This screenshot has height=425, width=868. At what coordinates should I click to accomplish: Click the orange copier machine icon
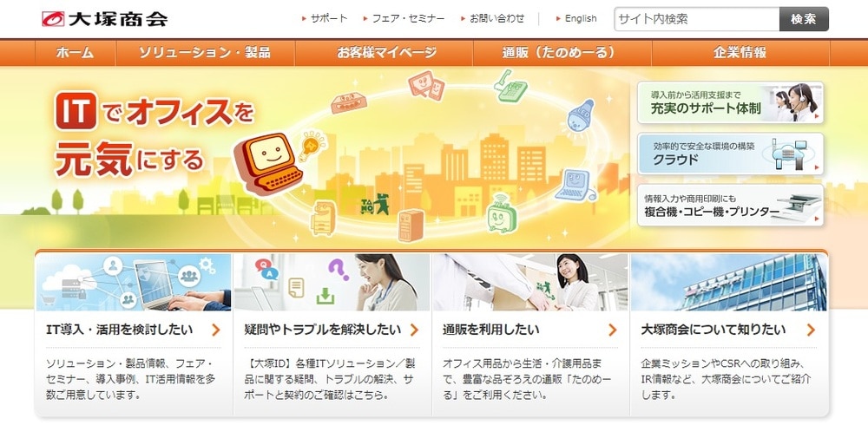pos(323,218)
